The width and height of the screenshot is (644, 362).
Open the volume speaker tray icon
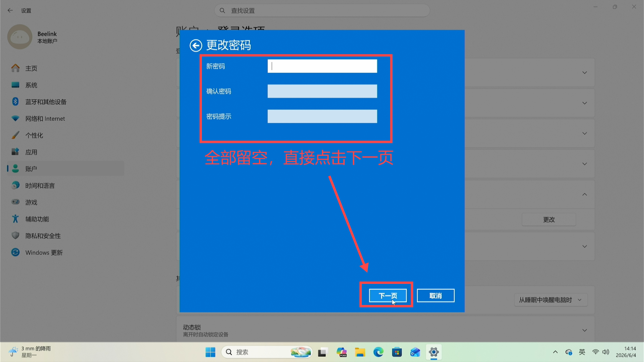tap(606, 352)
